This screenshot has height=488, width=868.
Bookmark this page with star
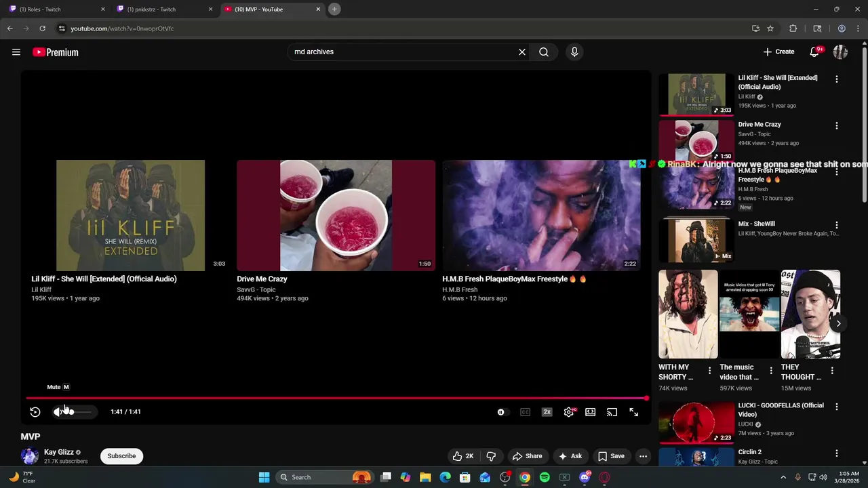(x=770, y=28)
